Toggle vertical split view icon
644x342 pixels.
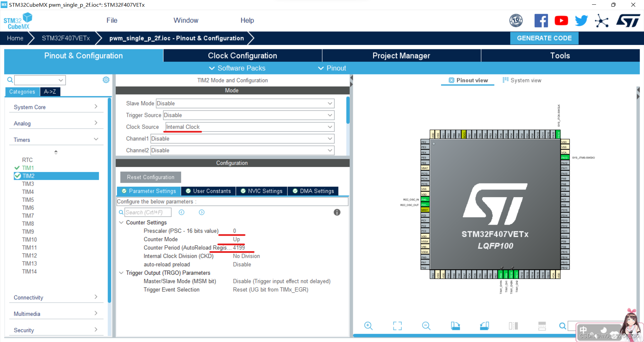point(513,326)
